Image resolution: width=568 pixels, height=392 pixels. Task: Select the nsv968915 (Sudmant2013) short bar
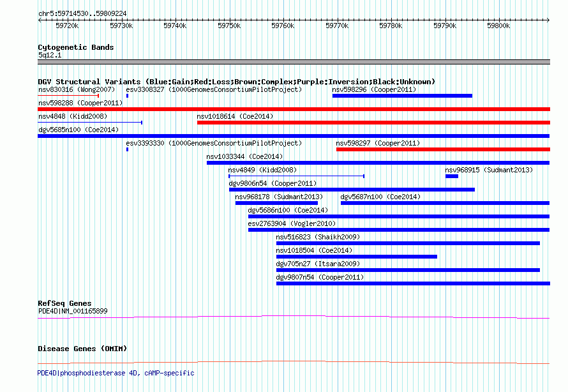tap(452, 176)
